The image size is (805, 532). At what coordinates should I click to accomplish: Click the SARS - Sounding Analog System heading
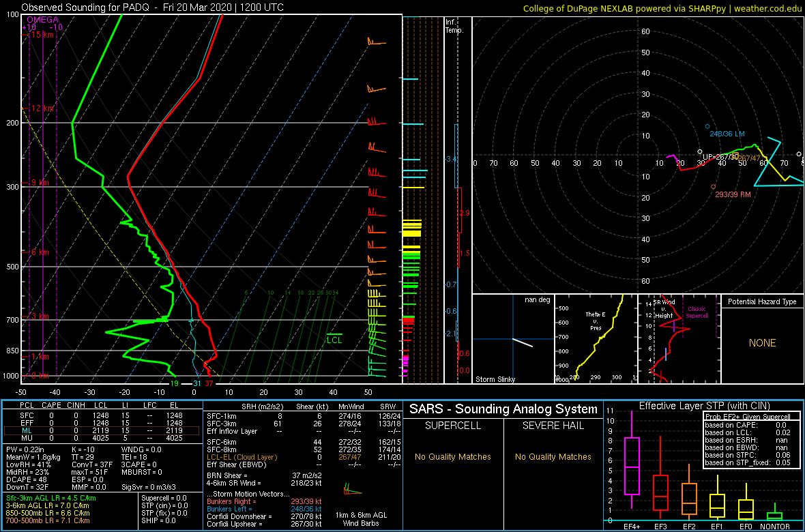coord(503,409)
